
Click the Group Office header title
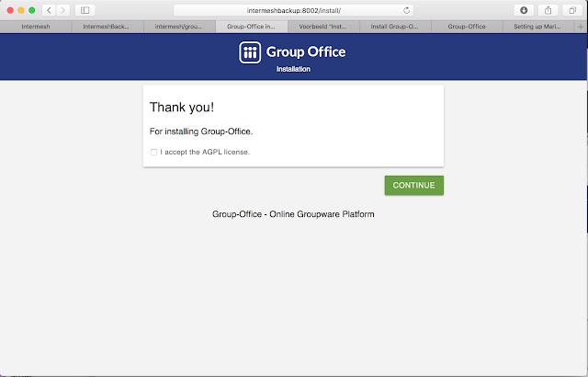pos(305,52)
